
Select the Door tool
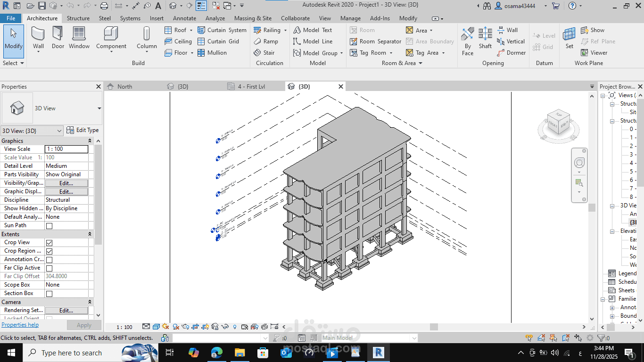pos(58,38)
